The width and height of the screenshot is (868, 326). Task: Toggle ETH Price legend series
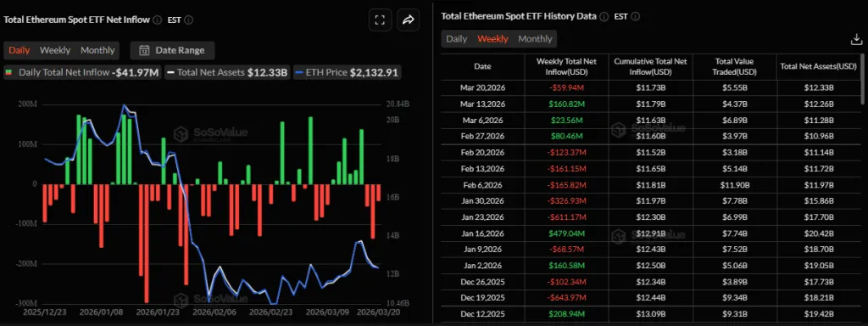coord(347,72)
